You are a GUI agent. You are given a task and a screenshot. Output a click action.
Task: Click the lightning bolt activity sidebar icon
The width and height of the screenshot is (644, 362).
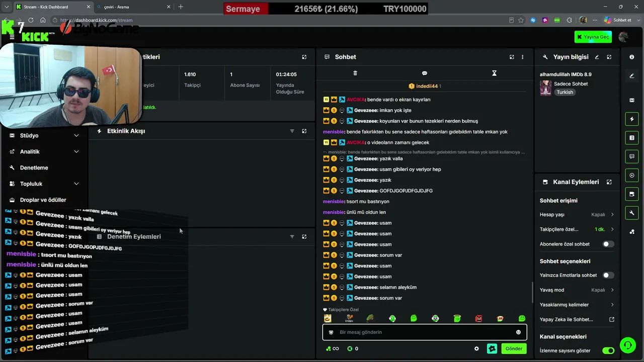[632, 119]
